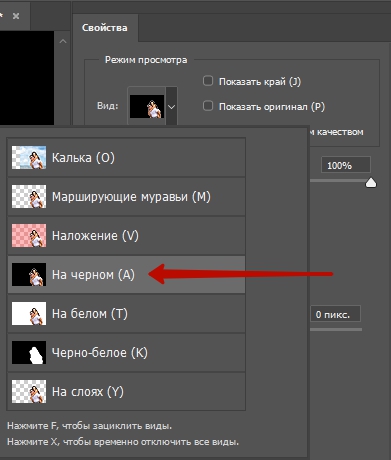Open the Вид dropdown arrow

pos(172,107)
